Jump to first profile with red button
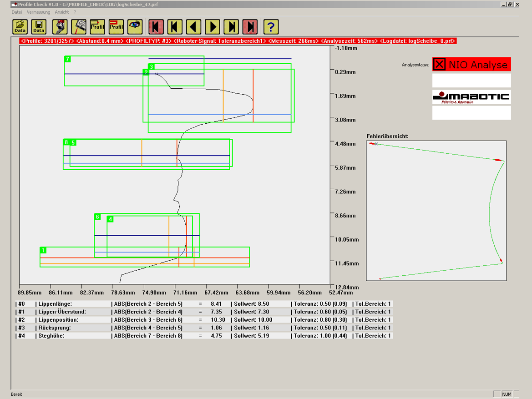Image resolution: width=532 pixels, height=399 pixels. click(156, 27)
